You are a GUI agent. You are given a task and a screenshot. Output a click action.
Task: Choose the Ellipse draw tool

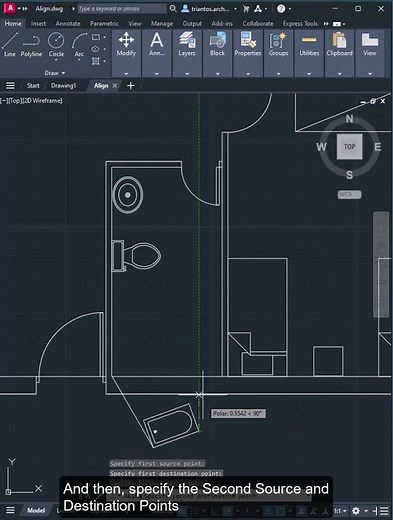click(x=96, y=49)
